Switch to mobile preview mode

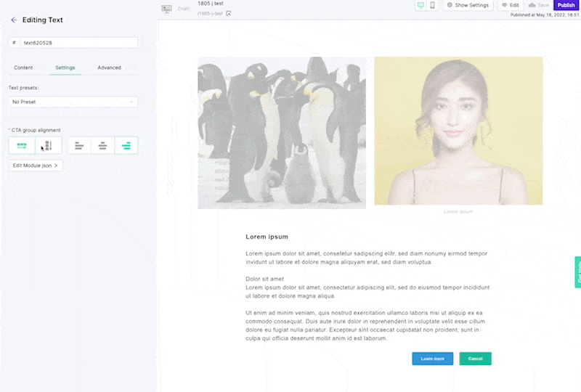click(x=433, y=5)
